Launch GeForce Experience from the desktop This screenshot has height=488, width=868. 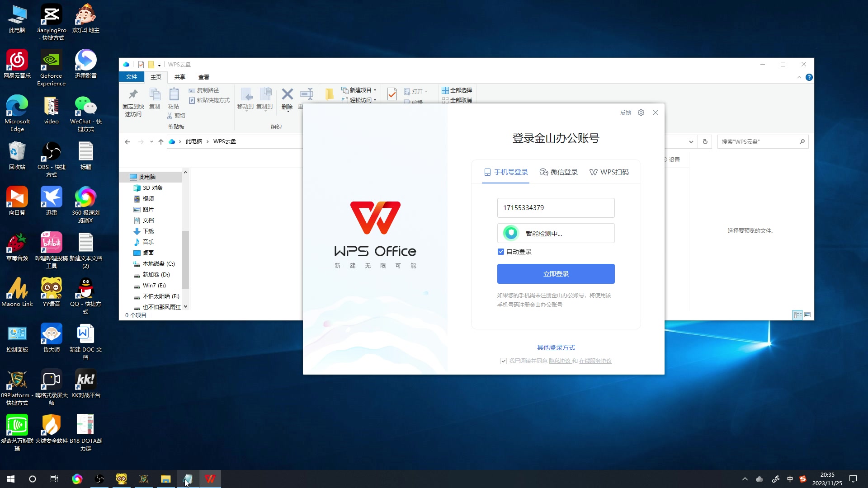tap(51, 67)
